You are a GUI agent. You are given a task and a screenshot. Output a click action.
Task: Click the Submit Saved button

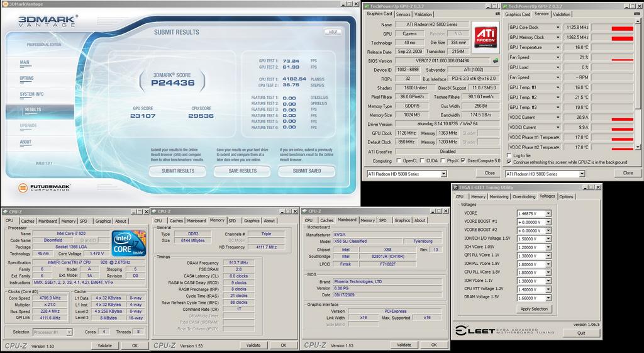[307, 171]
